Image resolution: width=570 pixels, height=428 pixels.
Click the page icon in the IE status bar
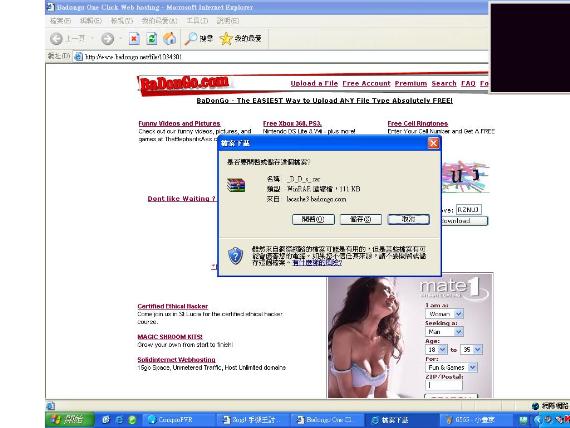[51, 406]
